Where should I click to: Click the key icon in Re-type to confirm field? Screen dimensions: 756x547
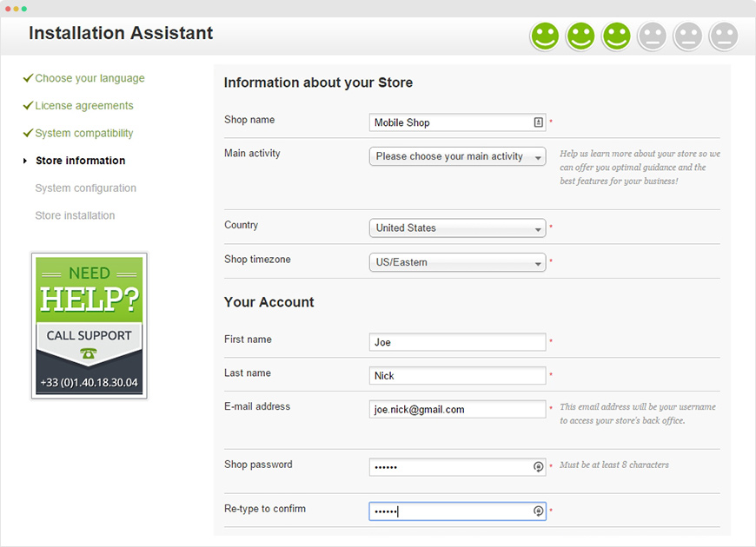[538, 511]
